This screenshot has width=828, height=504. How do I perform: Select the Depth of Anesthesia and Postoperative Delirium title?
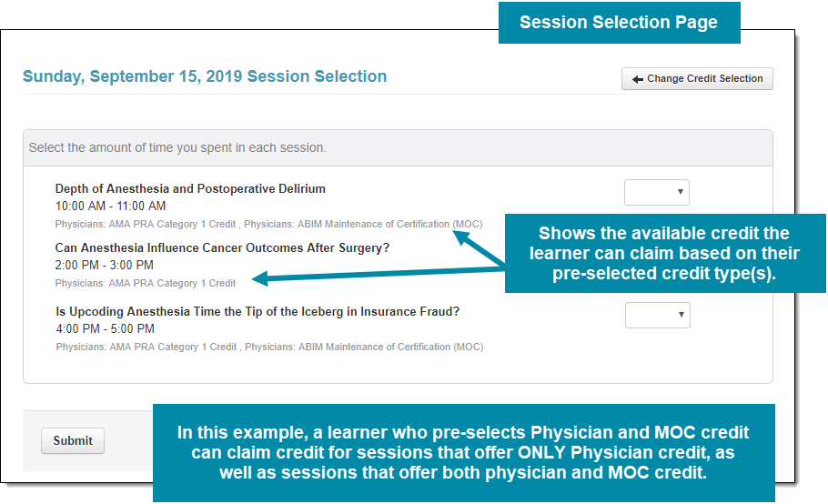pyautogui.click(x=190, y=188)
